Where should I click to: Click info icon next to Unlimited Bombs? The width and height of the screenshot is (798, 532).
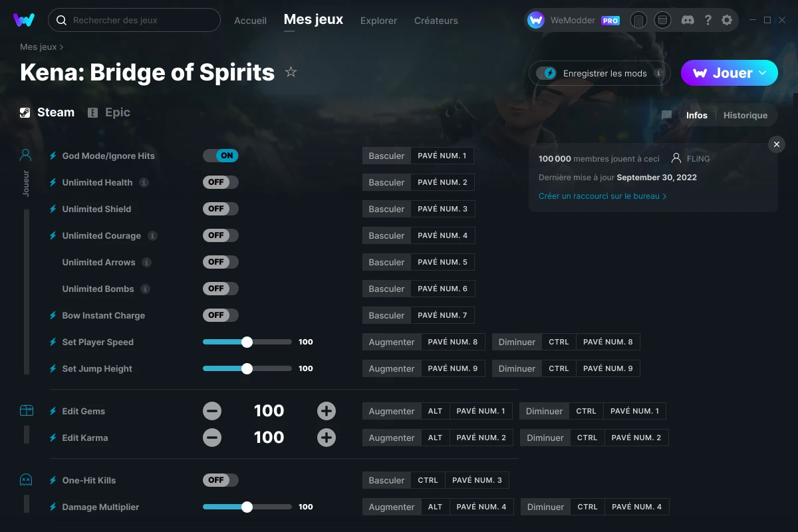[x=146, y=289]
